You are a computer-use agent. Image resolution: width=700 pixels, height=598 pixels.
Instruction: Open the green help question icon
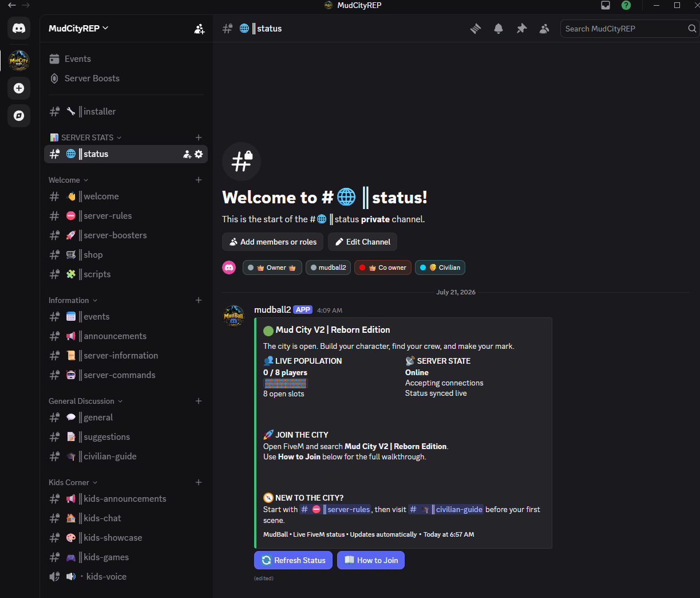point(626,5)
